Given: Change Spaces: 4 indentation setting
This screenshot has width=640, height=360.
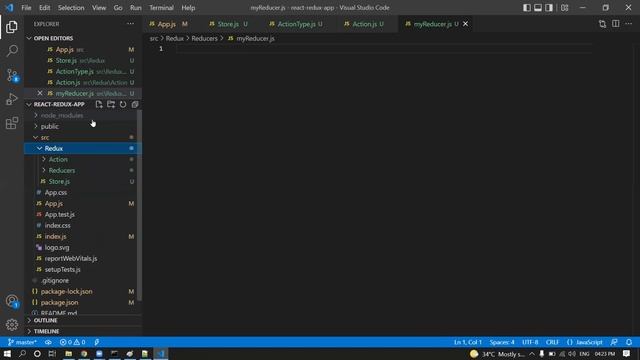Looking at the screenshot, I should pos(502,342).
